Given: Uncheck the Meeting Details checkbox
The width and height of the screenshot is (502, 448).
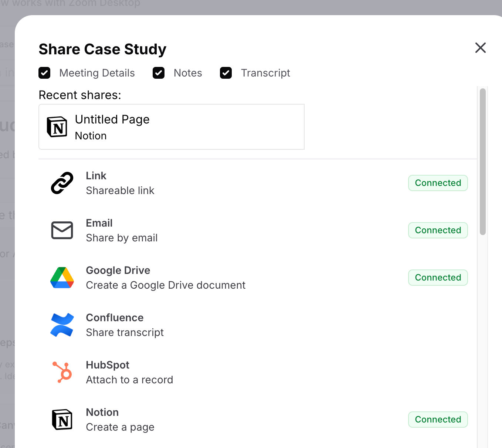Looking at the screenshot, I should 44,73.
